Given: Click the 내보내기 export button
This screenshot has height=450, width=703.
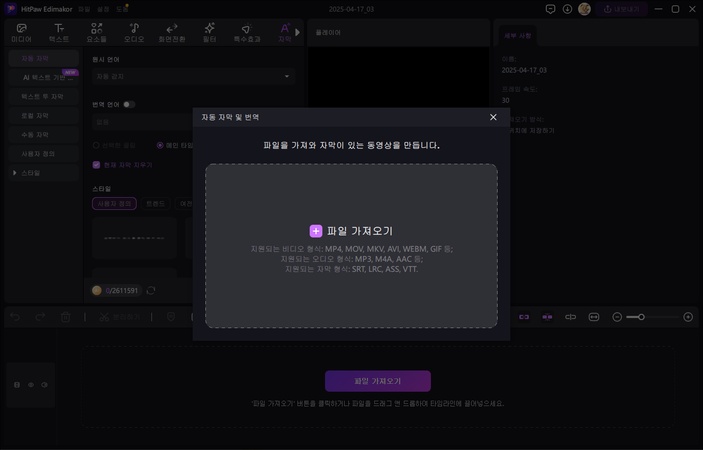Looking at the screenshot, I should 621,9.
